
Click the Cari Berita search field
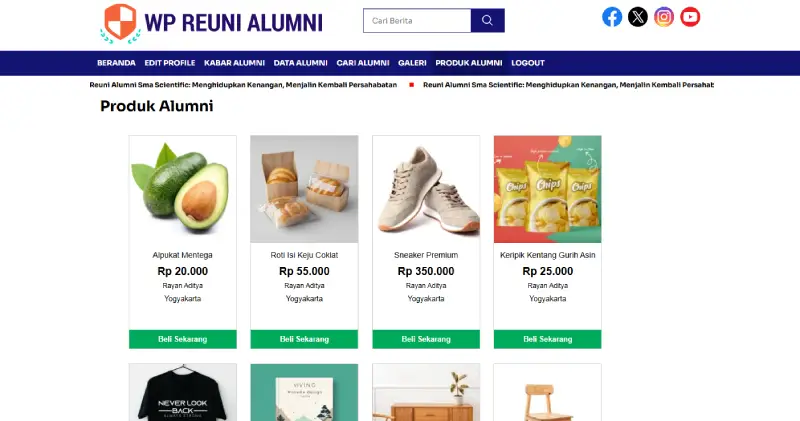(416, 21)
